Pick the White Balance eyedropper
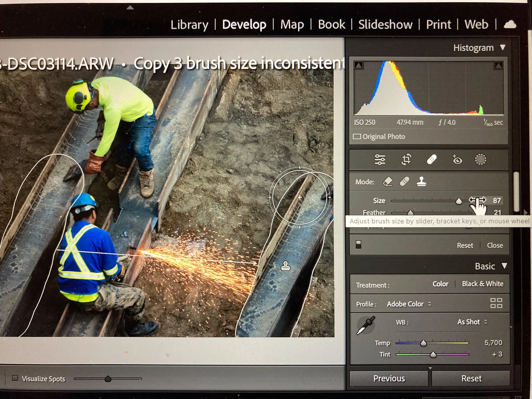Image resolution: width=532 pixels, height=399 pixels. coord(365,325)
